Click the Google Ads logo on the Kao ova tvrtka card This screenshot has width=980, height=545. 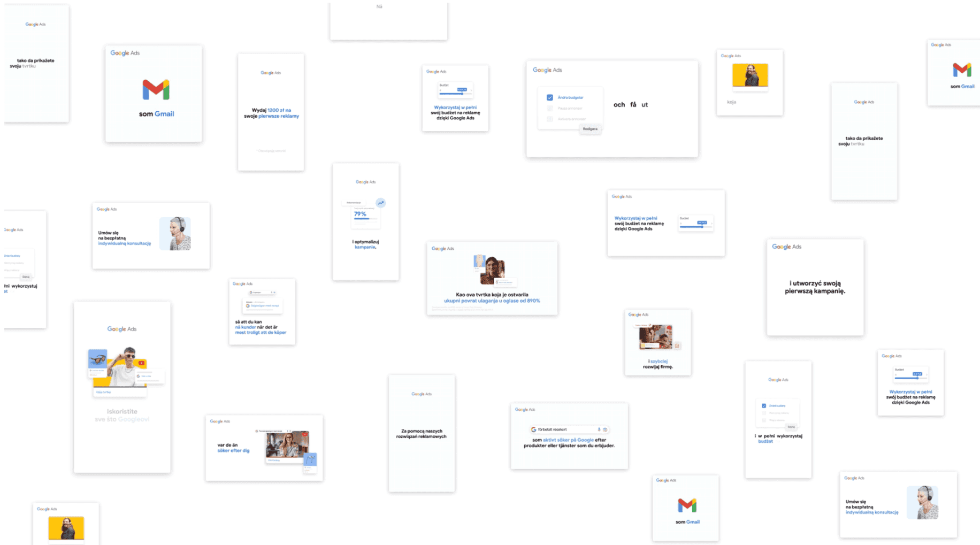(443, 249)
